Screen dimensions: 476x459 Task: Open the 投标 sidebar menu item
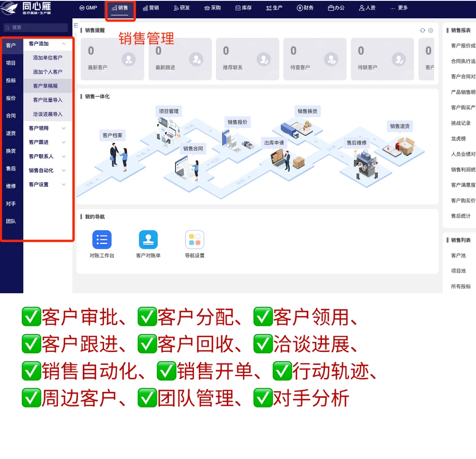(x=11, y=81)
